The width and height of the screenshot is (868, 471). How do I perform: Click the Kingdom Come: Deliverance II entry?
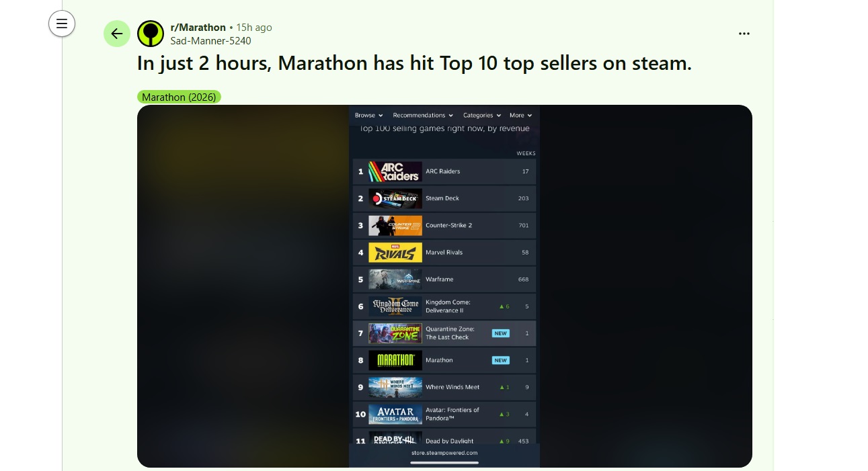click(x=444, y=306)
